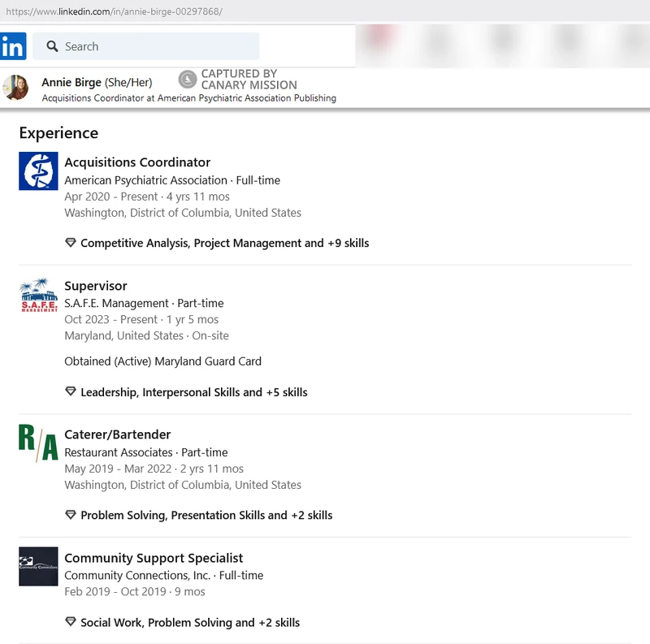Open 'Problem Solving, Presentation Skills and +2 skills'
Viewport: 650px width, 644px height.
[206, 515]
